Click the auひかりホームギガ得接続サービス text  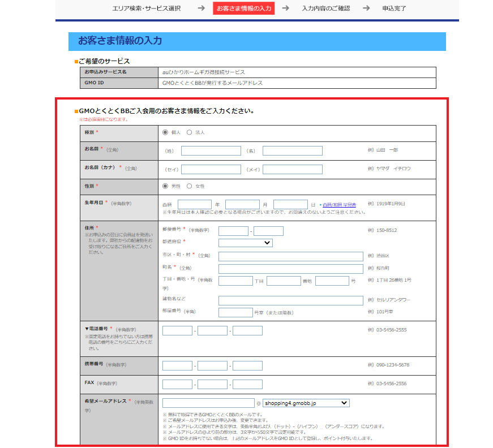click(203, 72)
